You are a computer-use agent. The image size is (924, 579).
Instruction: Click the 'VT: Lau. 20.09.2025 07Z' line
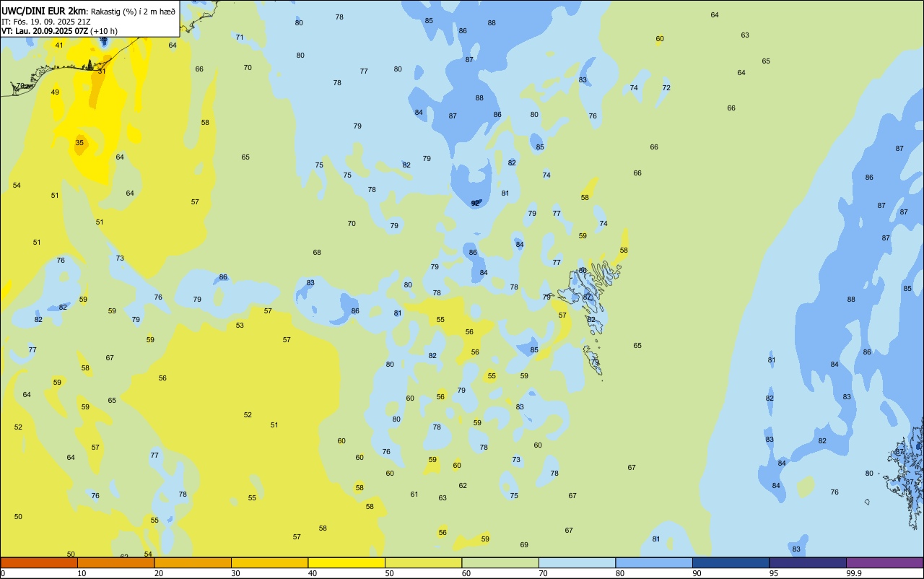coord(44,31)
